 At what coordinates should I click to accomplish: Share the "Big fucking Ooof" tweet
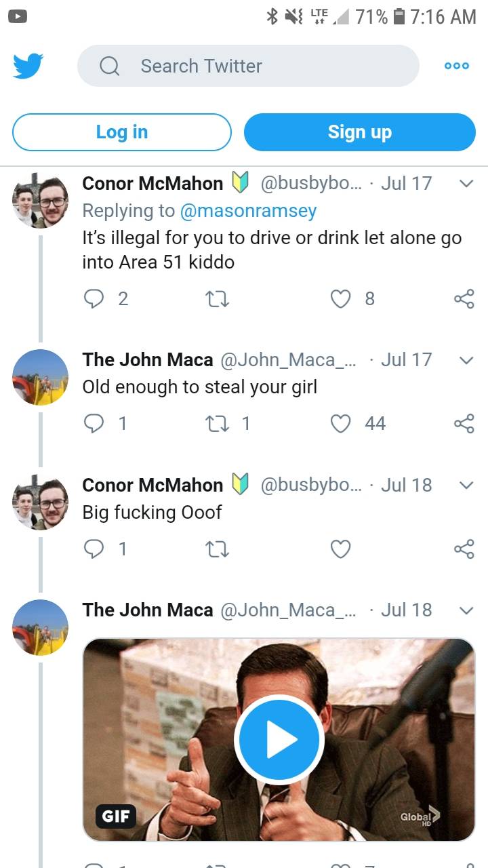pyautogui.click(x=464, y=549)
